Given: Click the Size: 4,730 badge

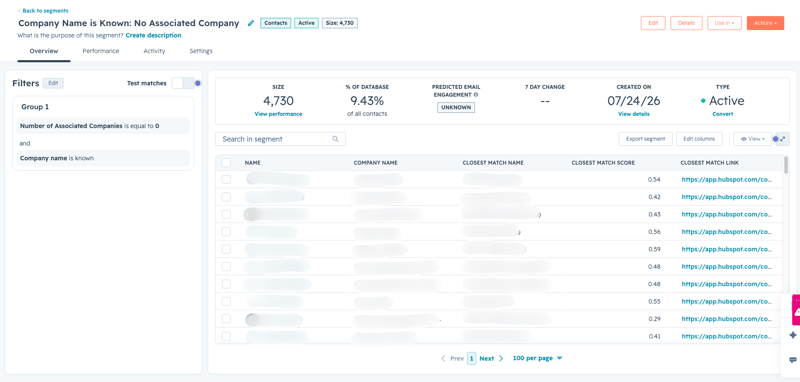Looking at the screenshot, I should point(340,23).
